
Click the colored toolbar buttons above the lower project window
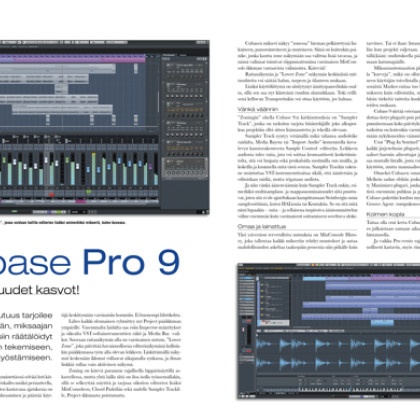[316, 265]
